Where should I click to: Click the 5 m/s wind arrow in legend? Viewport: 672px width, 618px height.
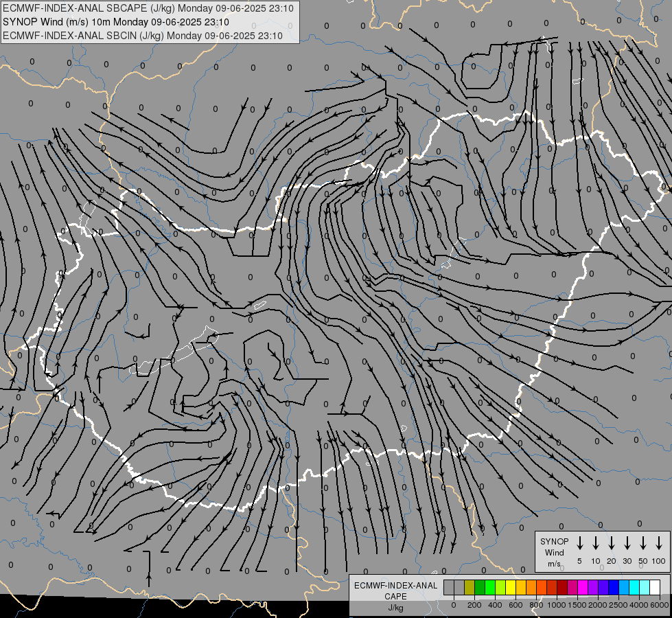579,542
